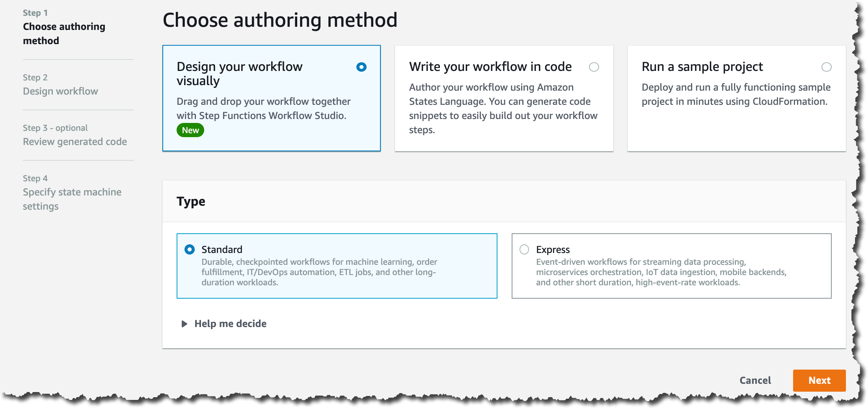Viewport: 868px width, 409px height.
Task: Go to Step 2 Design workflow
Action: pyautogui.click(x=60, y=85)
